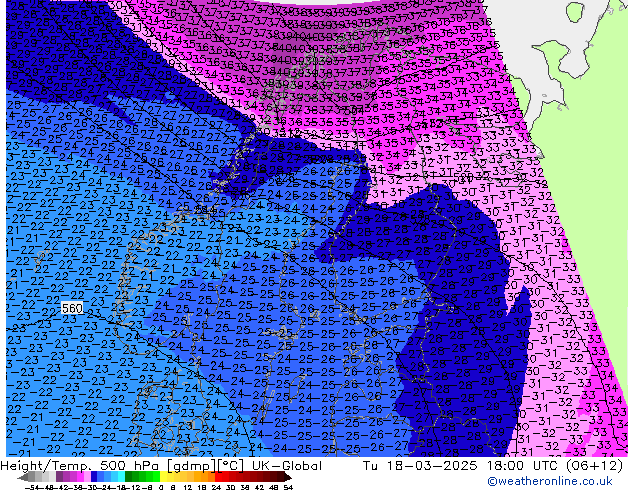Click the Height/Temp. 500 hPa title text
The width and height of the screenshot is (634, 490).
(x=81, y=466)
